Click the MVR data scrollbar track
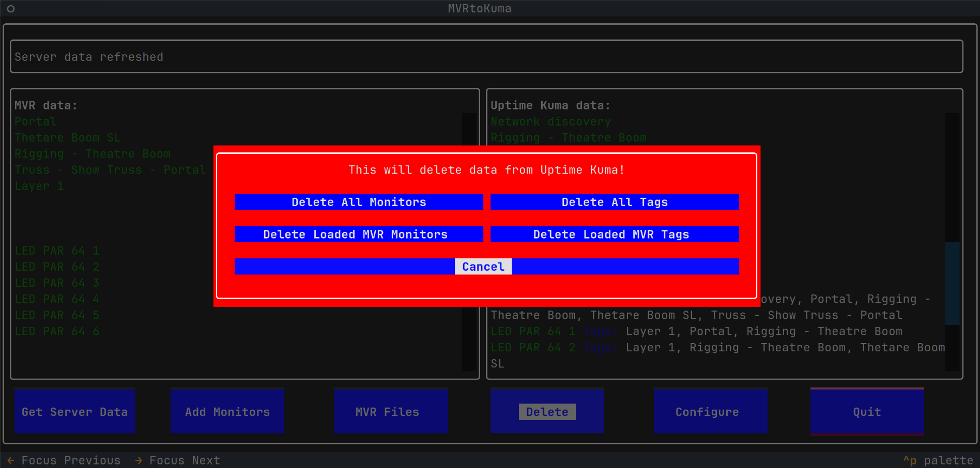The width and height of the screenshot is (980, 468). [x=469, y=242]
